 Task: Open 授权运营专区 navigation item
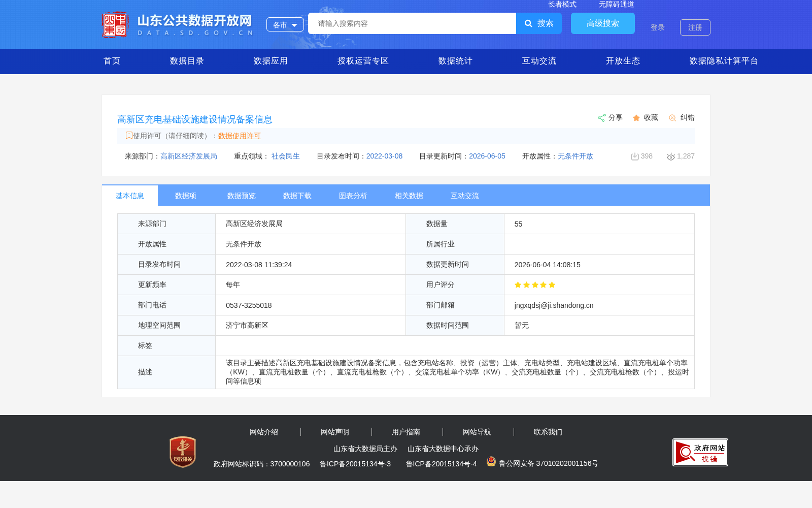363,61
